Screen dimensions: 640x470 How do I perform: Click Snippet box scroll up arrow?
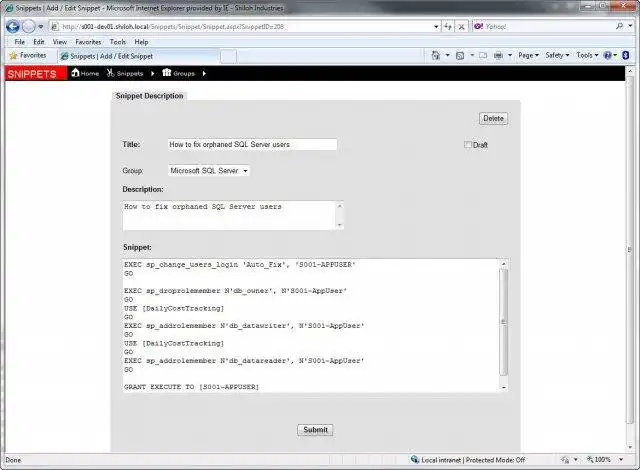tap(504, 264)
